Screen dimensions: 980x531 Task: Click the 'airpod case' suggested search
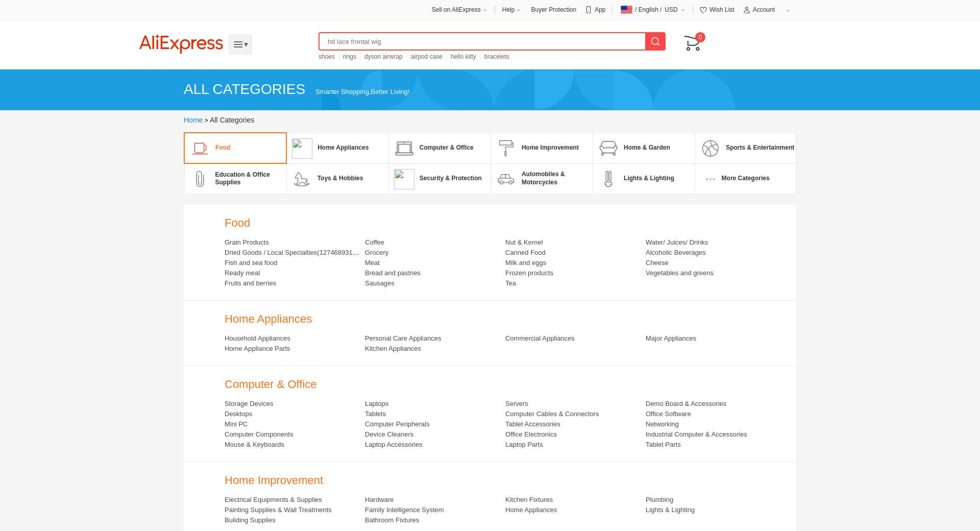[x=426, y=57]
